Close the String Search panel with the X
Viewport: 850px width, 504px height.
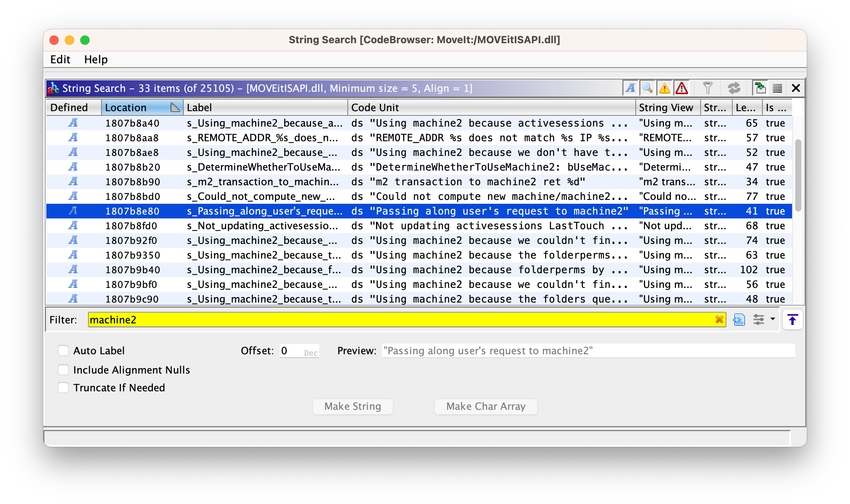[796, 88]
